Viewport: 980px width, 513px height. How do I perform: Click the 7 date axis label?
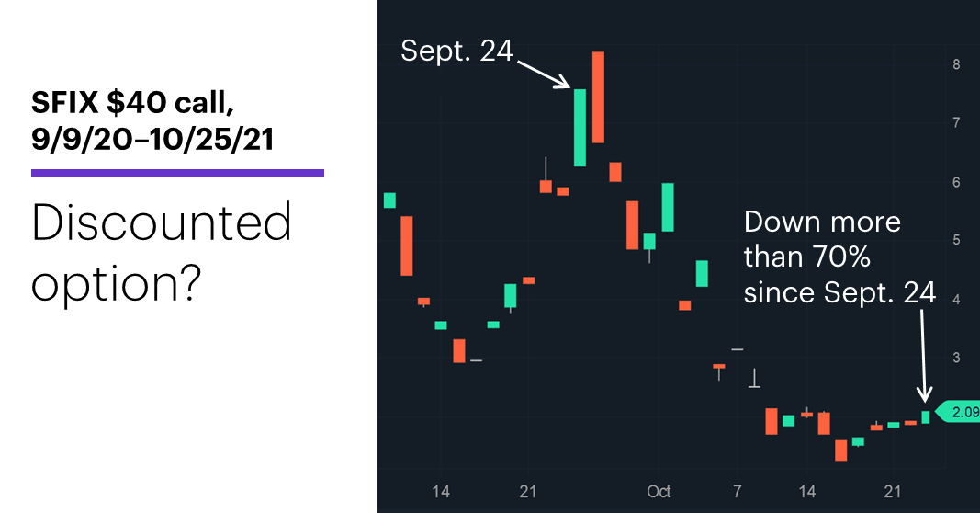(738, 492)
